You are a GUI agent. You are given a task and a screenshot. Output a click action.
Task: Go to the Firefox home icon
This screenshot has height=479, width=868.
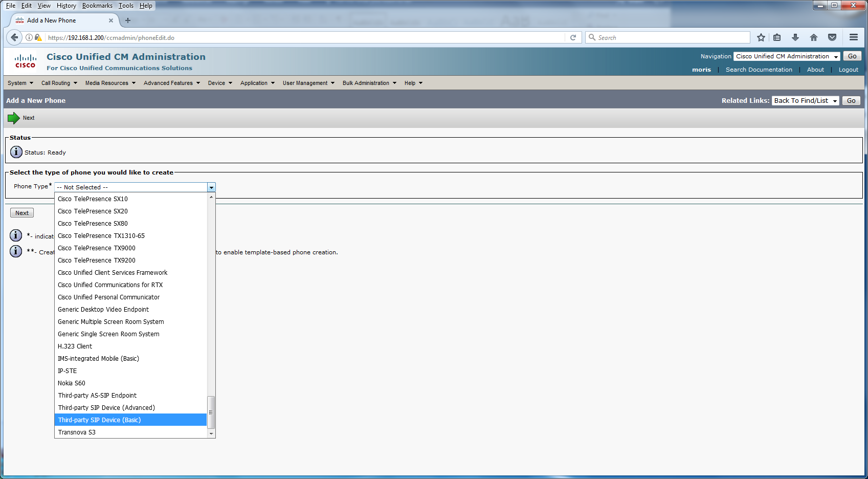(x=814, y=37)
